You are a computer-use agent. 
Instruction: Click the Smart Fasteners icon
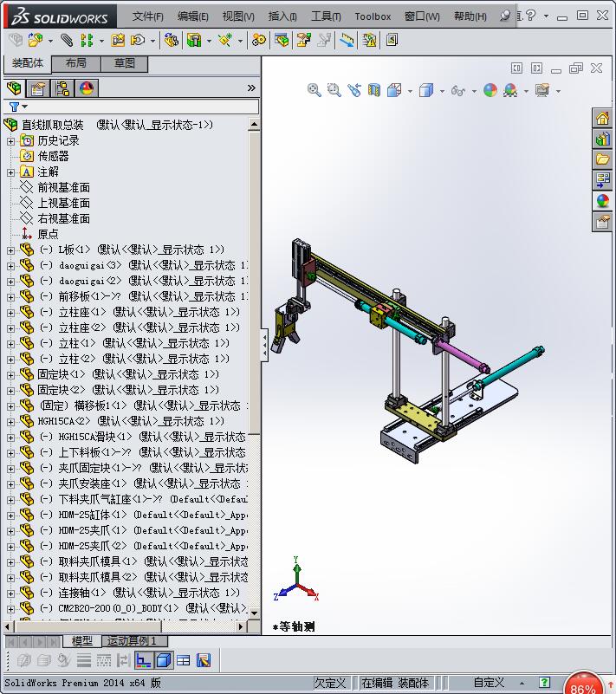(118, 40)
